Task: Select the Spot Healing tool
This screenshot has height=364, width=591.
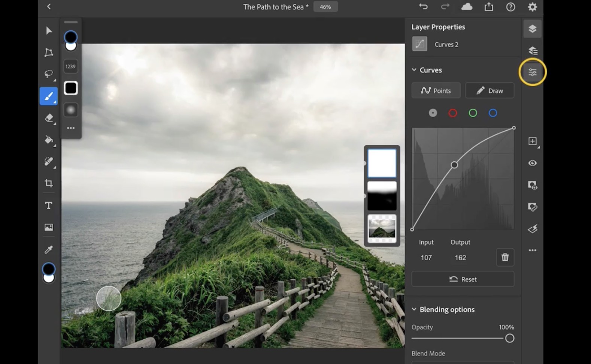Action: 49,161
